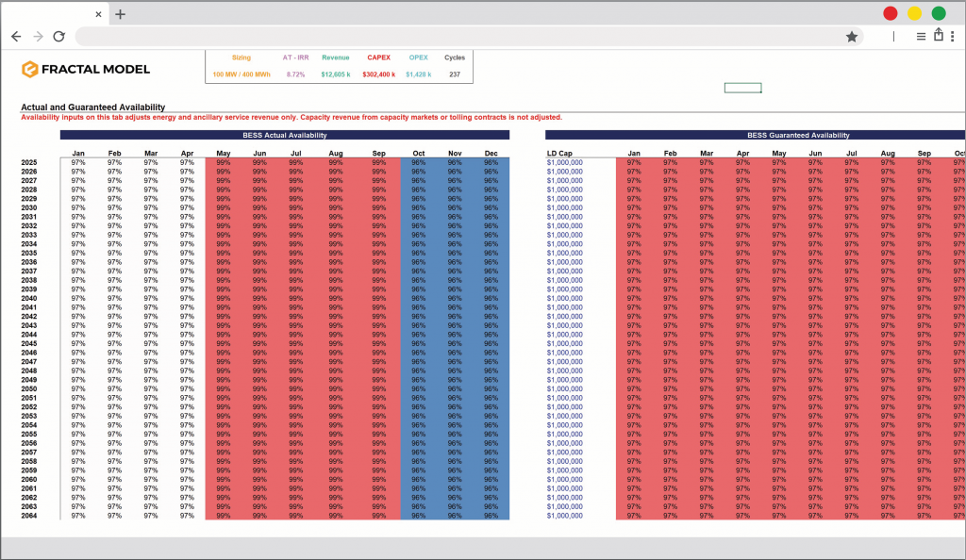Reload the page with the refresh icon
The width and height of the screenshot is (966, 560).
[58, 37]
